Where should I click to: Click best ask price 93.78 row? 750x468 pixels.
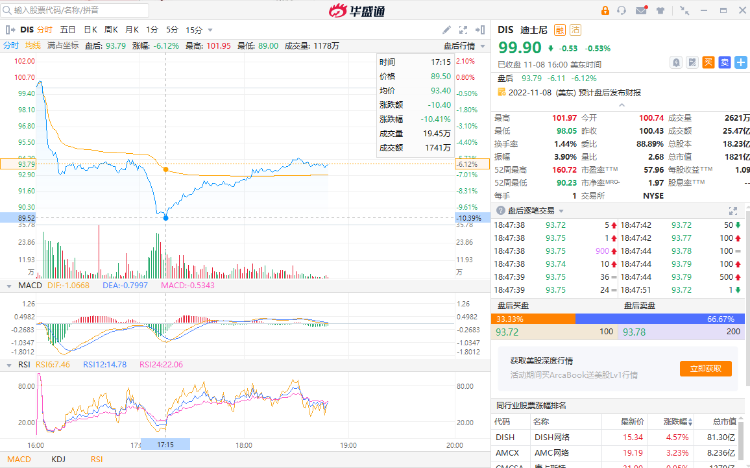(x=681, y=332)
